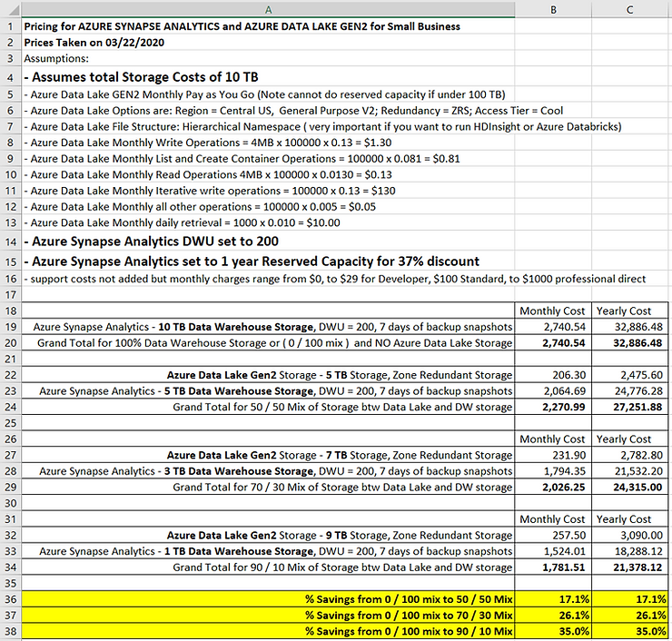This screenshot has width=672, height=641.
Task: Select the 1,794.35 monthly cost cell
Action: [x=553, y=471]
